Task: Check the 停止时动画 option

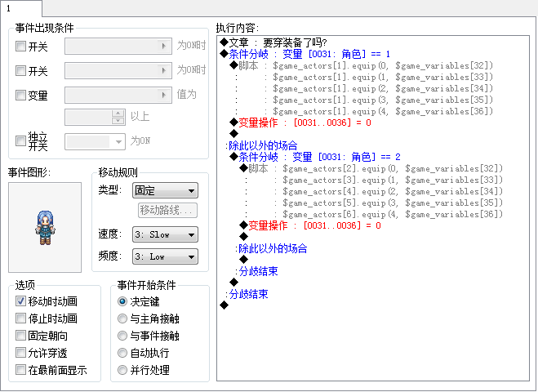Action: coord(20,318)
